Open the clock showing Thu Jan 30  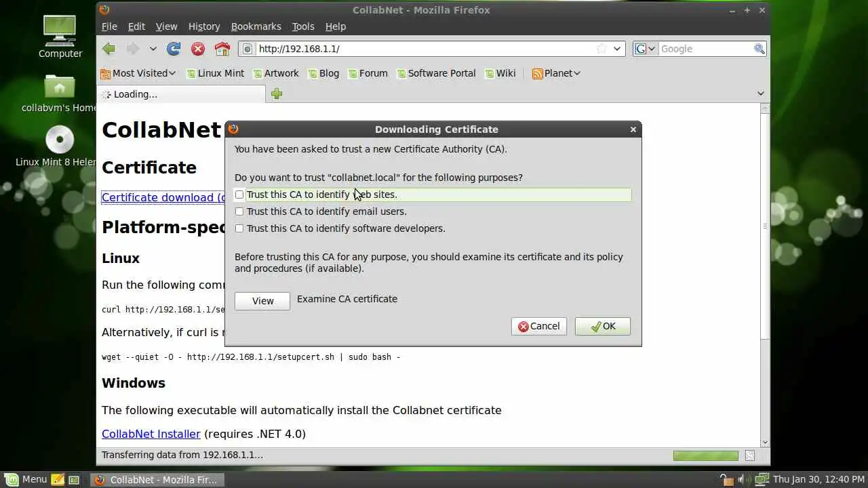pyautogui.click(x=818, y=480)
